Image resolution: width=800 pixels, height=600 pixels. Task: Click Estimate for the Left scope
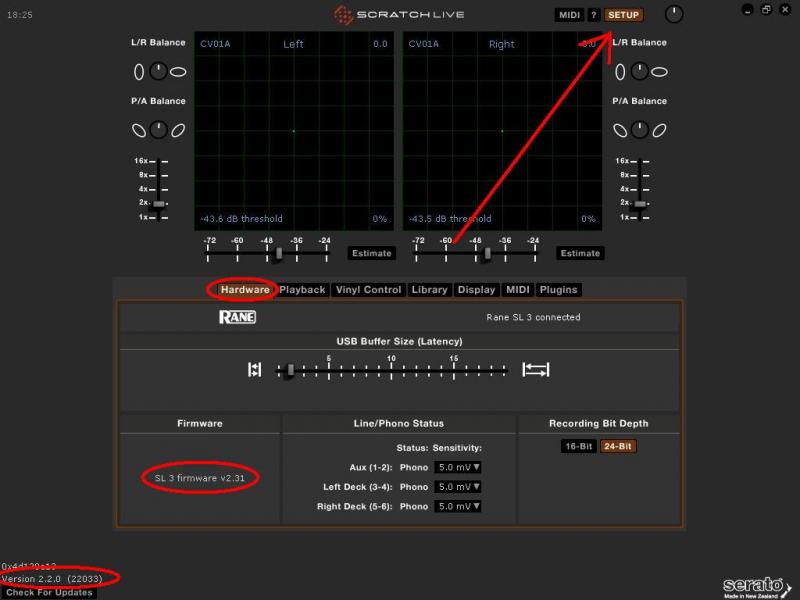pos(371,253)
